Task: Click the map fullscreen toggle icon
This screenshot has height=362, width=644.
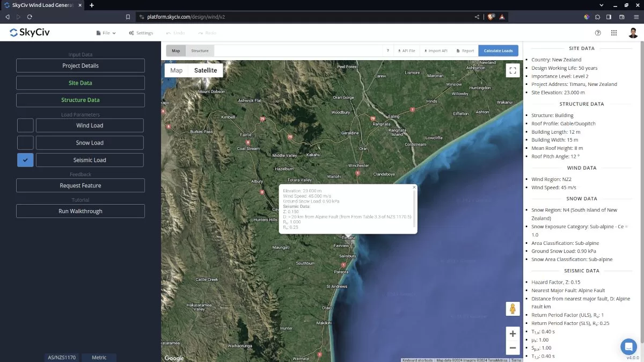Action: coord(512,70)
